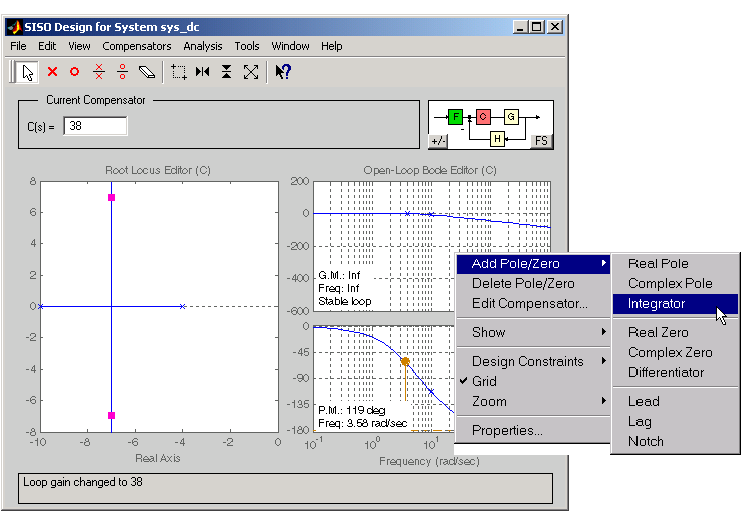The height and width of the screenshot is (513, 750).
Task: Open the Help menu
Action: [331, 46]
